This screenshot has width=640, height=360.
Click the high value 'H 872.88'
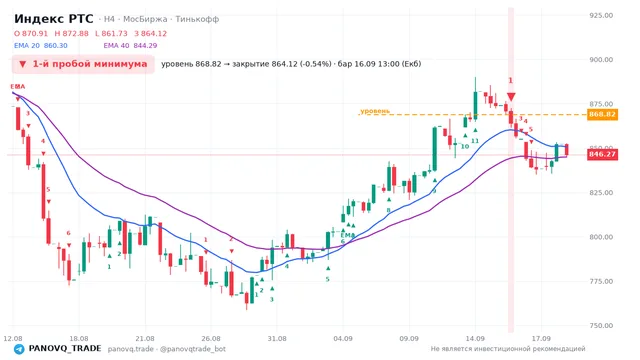pyautogui.click(x=71, y=33)
